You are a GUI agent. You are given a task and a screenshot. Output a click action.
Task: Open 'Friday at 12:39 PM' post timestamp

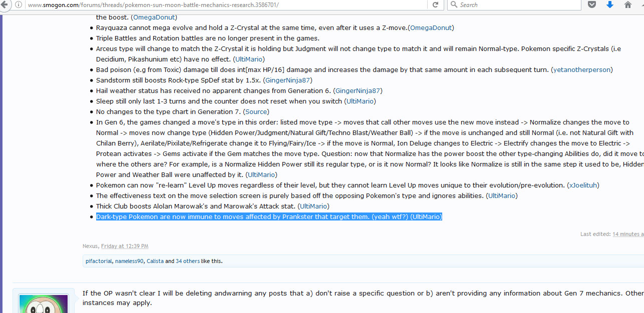tap(125, 246)
